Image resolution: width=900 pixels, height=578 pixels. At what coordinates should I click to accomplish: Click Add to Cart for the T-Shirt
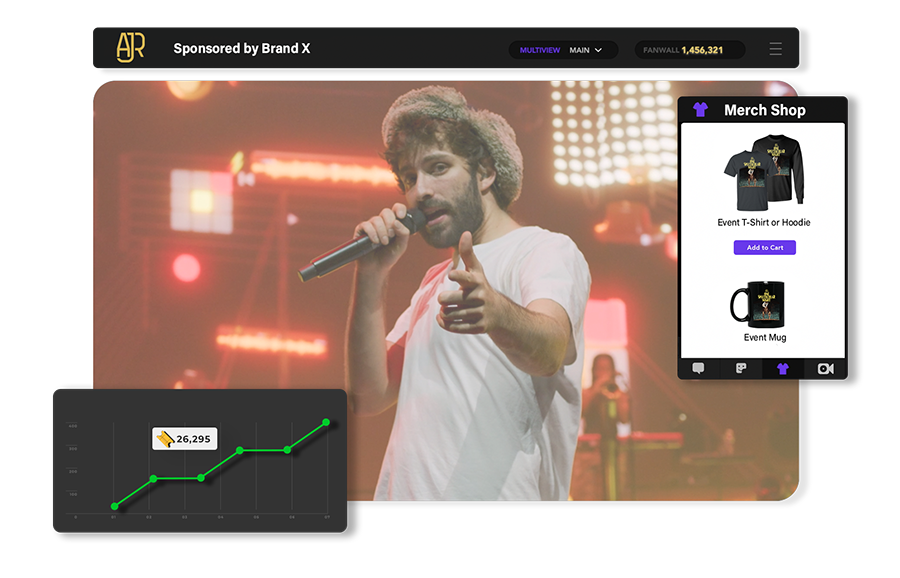point(764,248)
